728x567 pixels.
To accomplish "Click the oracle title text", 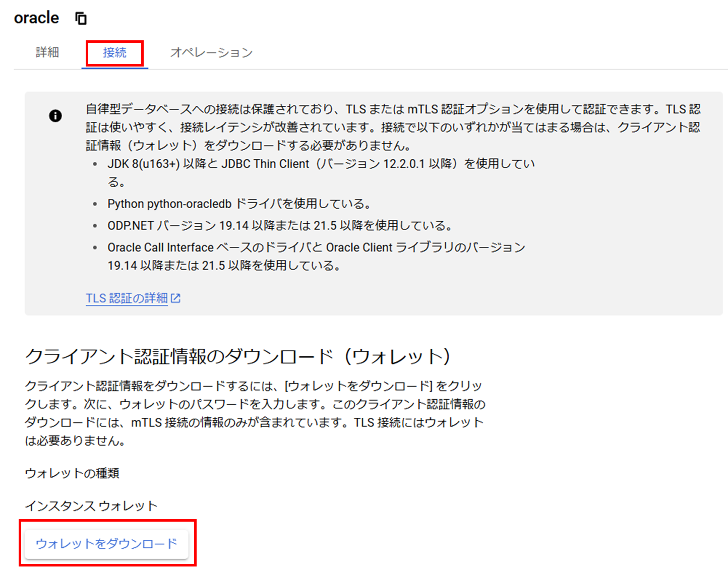I will 36,18.
